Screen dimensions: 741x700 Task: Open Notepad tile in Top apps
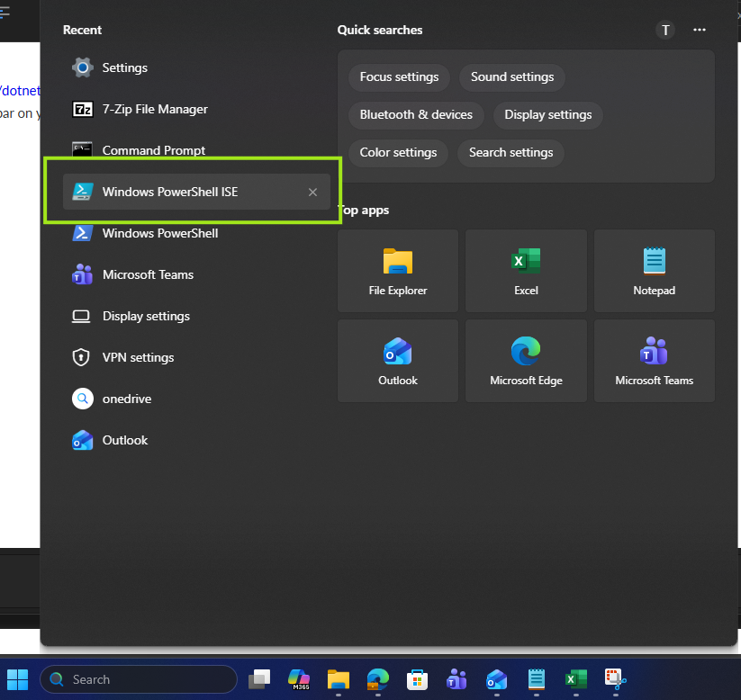[654, 271]
